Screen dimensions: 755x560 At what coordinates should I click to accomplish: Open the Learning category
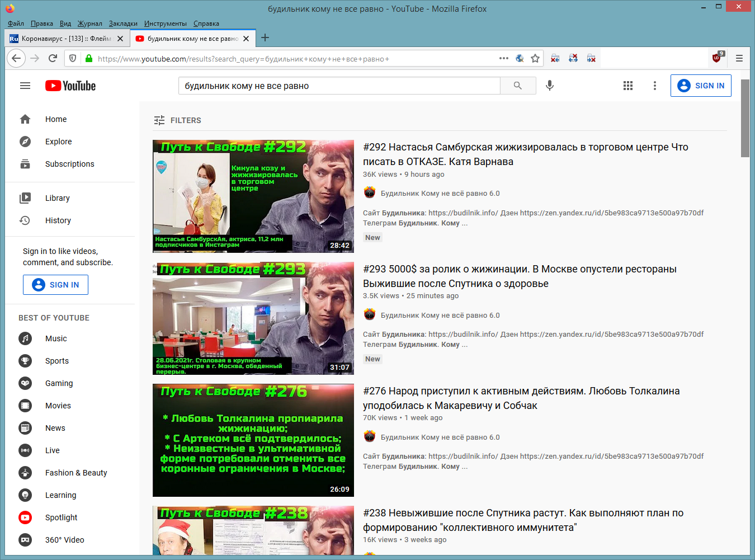tap(70, 495)
